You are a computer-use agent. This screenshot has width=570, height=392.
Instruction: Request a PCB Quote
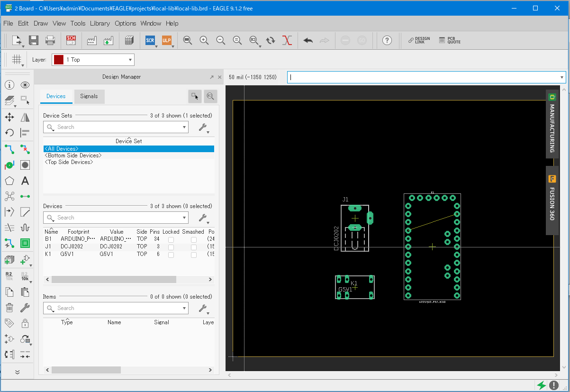(x=450, y=41)
